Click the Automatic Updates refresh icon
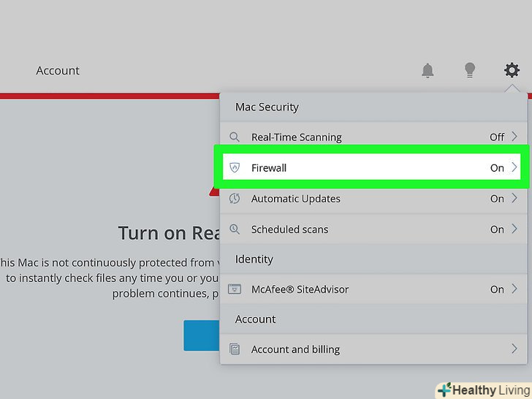Screen dimensions: 532x399 (x=235, y=199)
